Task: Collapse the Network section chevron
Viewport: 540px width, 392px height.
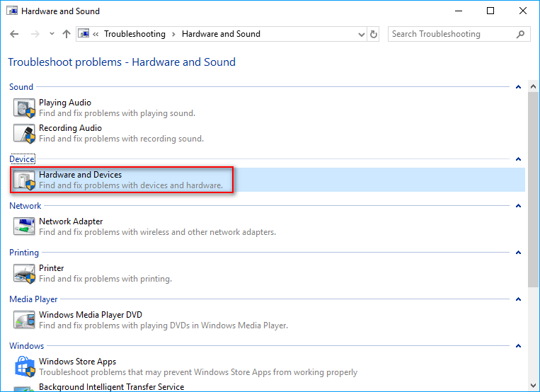Action: 518,206
